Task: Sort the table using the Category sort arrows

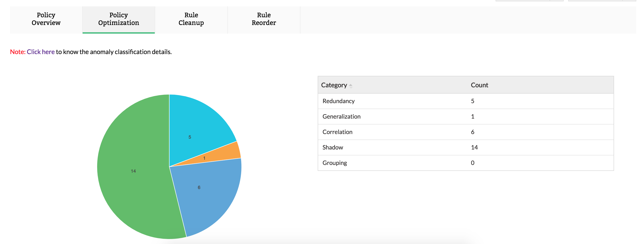Action: (x=351, y=86)
